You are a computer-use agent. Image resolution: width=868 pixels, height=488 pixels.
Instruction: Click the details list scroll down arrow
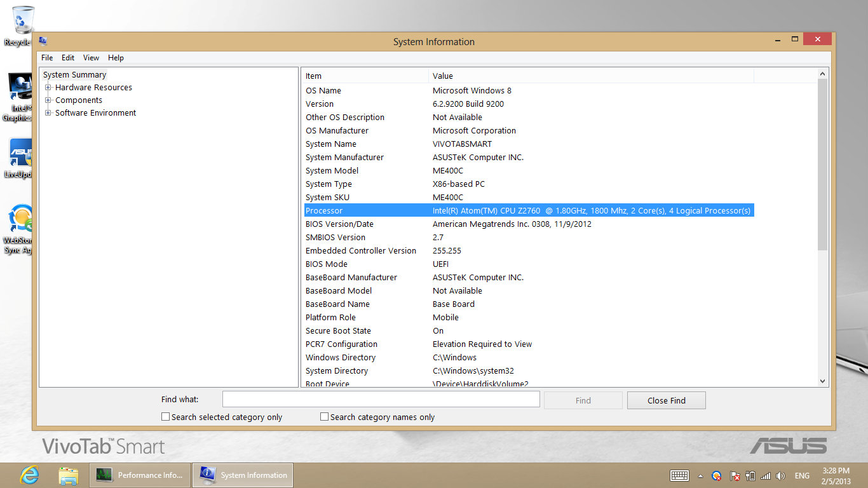pos(823,381)
